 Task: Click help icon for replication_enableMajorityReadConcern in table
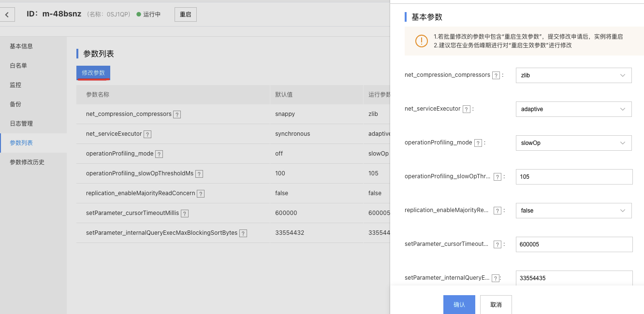[x=201, y=194]
